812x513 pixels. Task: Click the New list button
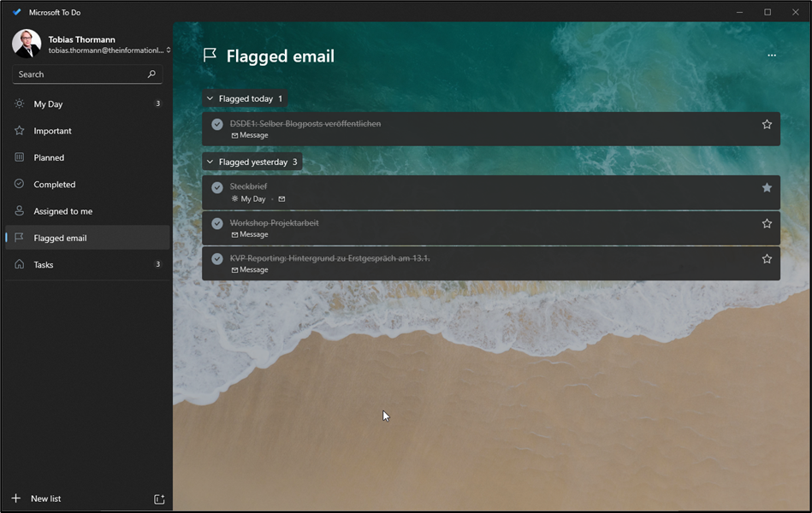click(45, 498)
